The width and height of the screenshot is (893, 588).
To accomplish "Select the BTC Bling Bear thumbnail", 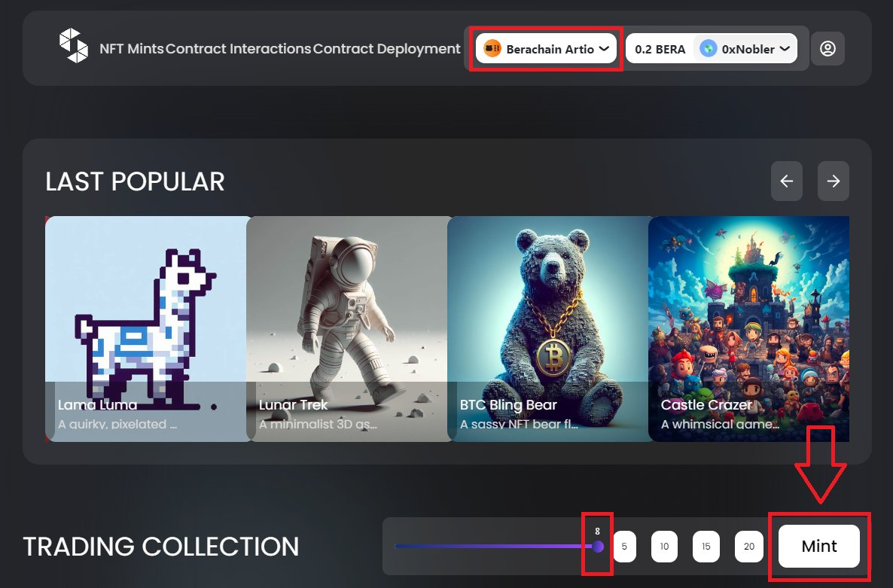I will tap(547, 329).
